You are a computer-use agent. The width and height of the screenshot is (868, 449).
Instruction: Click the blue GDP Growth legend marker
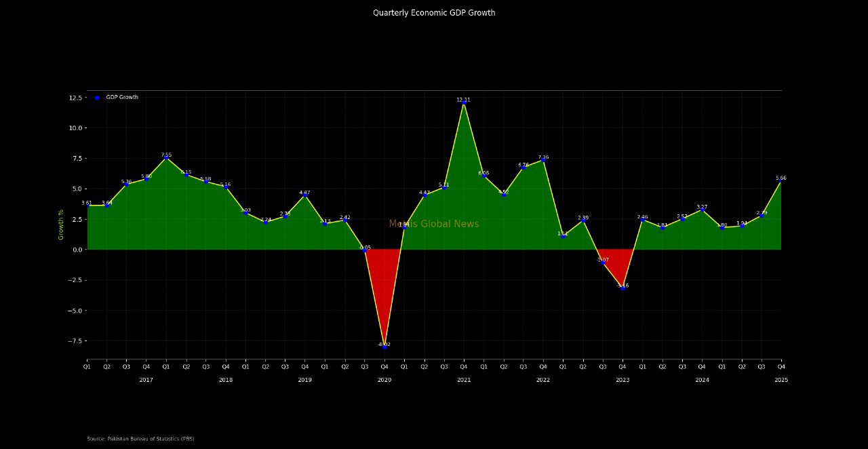pos(97,98)
